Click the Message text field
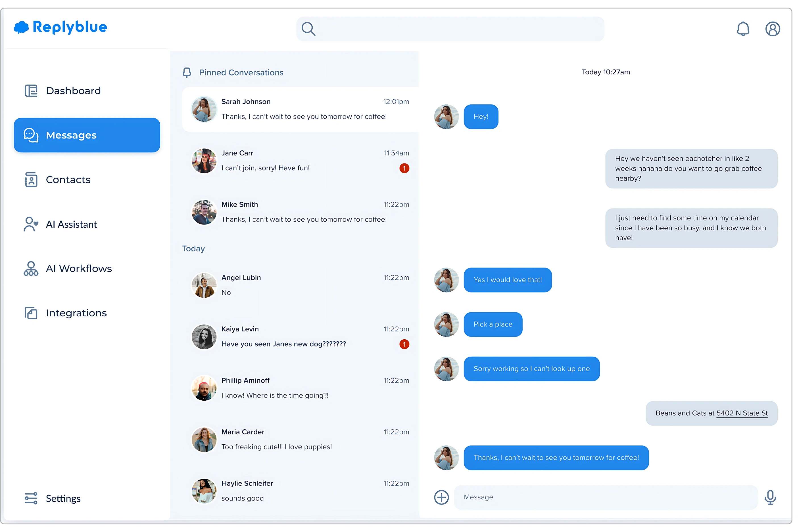 pos(605,497)
